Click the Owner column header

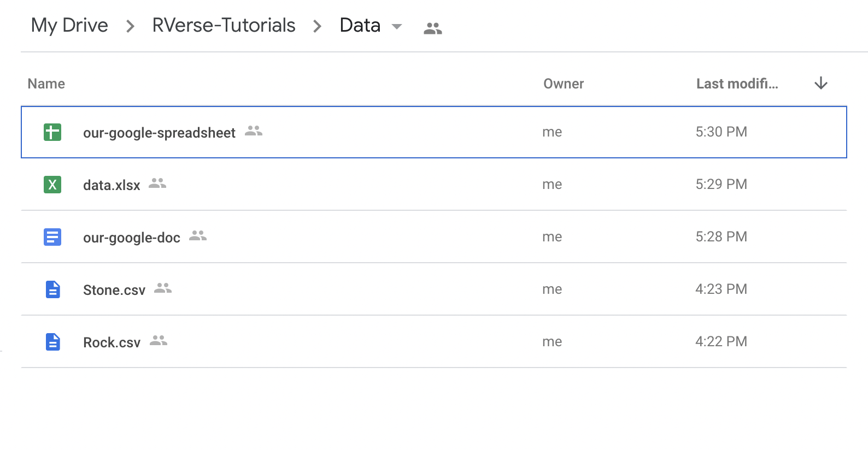(x=564, y=84)
